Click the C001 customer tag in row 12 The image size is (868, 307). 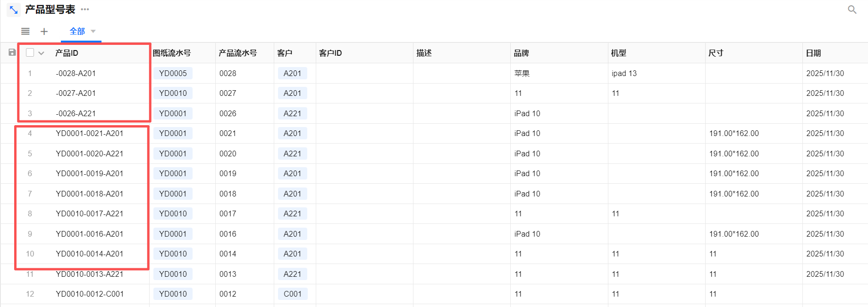click(x=293, y=294)
